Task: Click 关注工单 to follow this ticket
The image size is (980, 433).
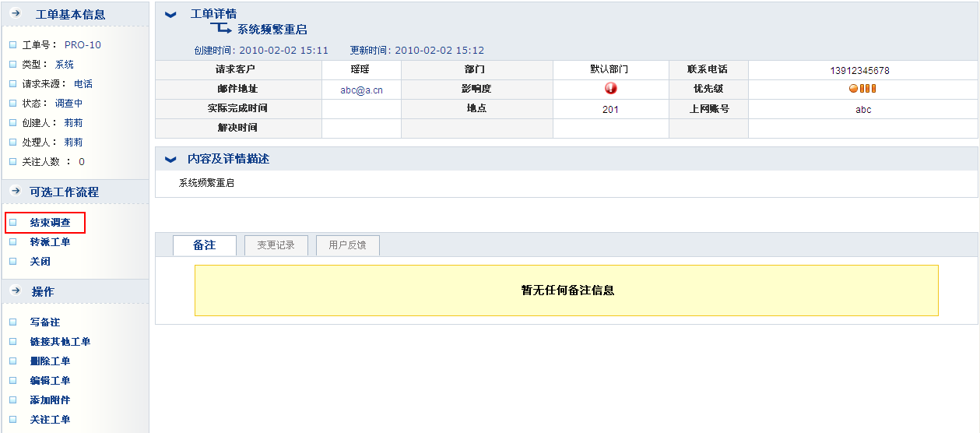Action: click(50, 420)
